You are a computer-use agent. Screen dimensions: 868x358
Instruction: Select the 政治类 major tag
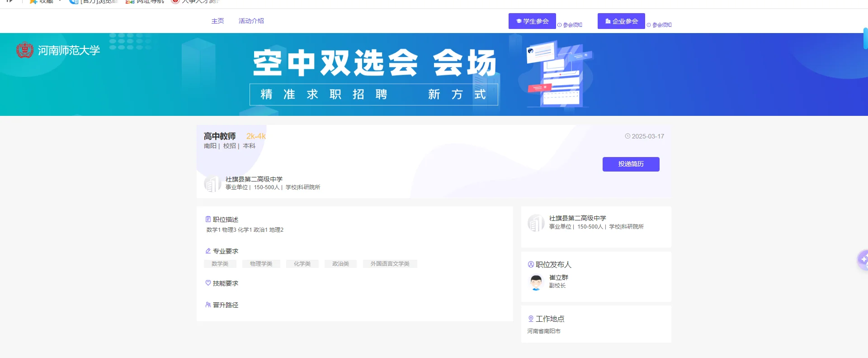point(341,264)
